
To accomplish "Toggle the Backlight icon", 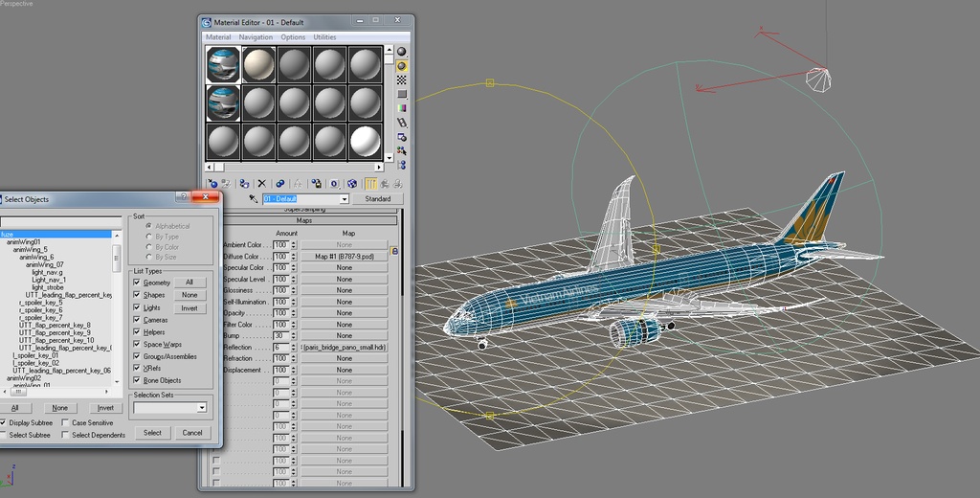I will click(402, 66).
